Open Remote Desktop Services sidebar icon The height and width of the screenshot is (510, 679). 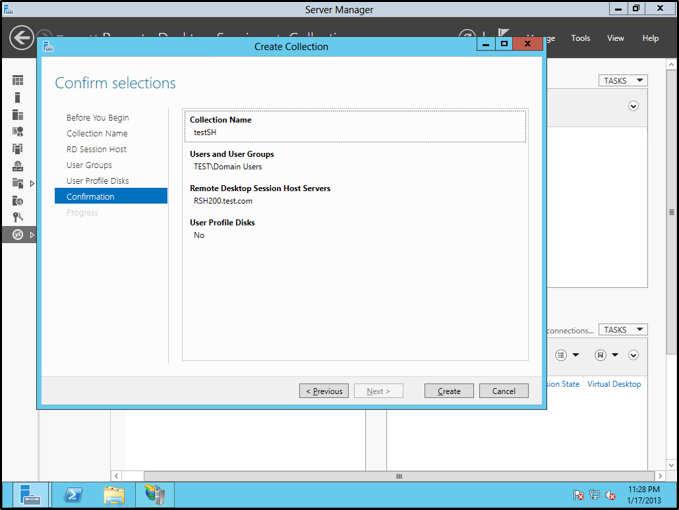[x=17, y=234]
